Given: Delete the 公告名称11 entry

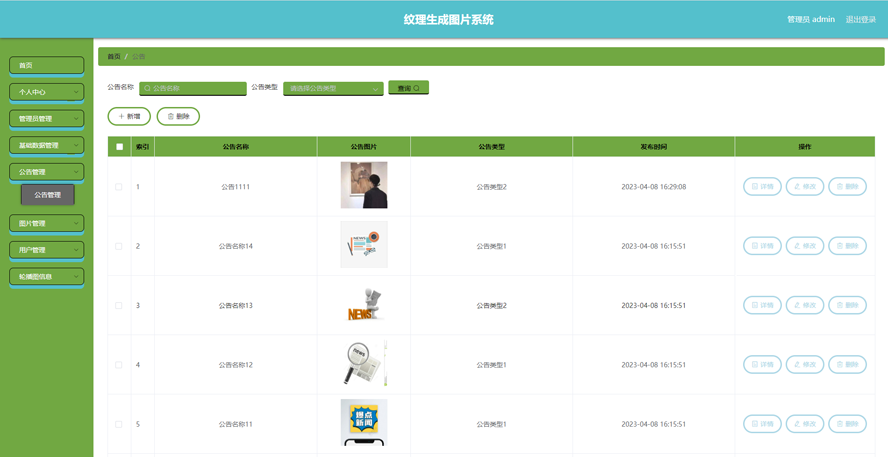Looking at the screenshot, I should click(847, 424).
